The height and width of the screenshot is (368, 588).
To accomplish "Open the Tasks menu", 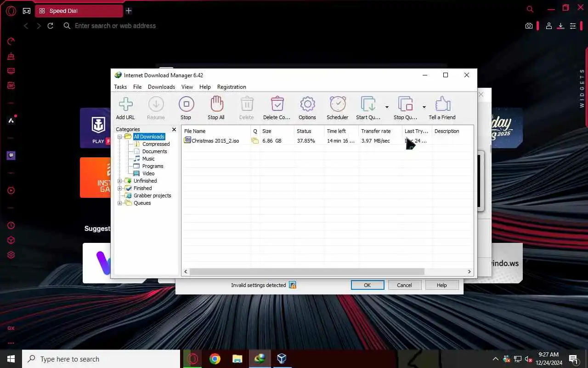I will coord(120,87).
